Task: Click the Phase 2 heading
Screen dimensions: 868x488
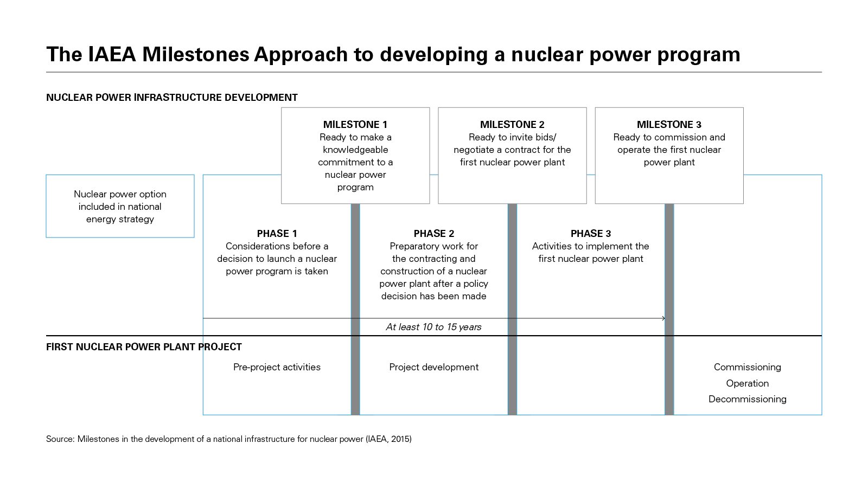Action: pyautogui.click(x=433, y=234)
